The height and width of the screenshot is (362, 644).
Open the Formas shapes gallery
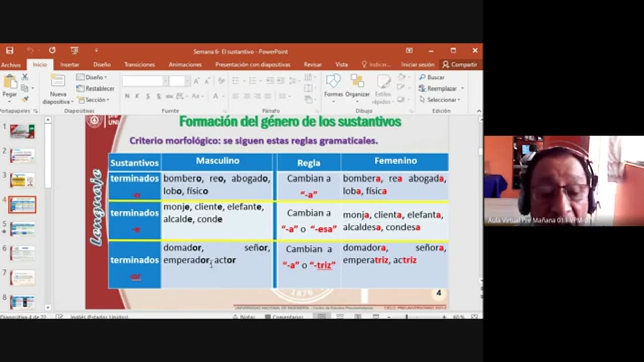(x=333, y=86)
